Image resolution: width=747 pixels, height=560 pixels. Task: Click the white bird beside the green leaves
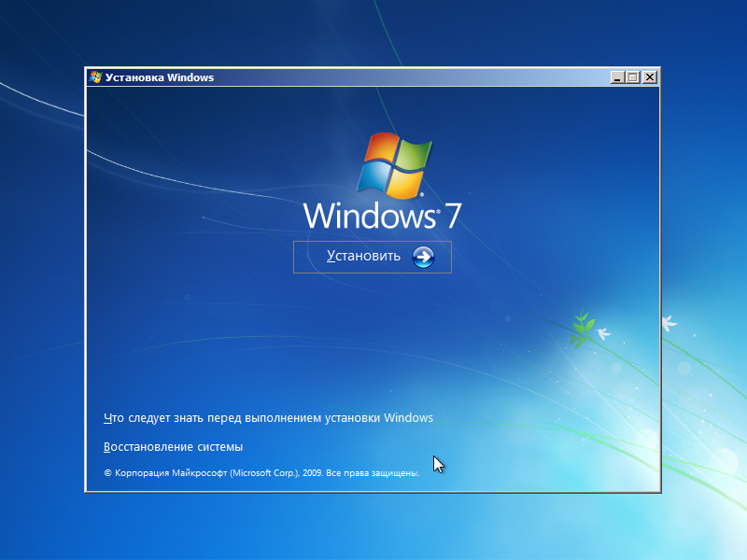603,332
